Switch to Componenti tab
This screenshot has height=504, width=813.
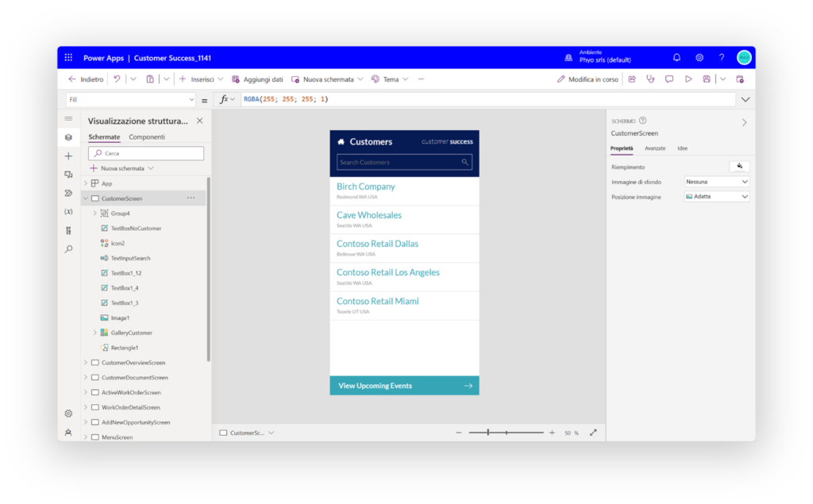(147, 137)
